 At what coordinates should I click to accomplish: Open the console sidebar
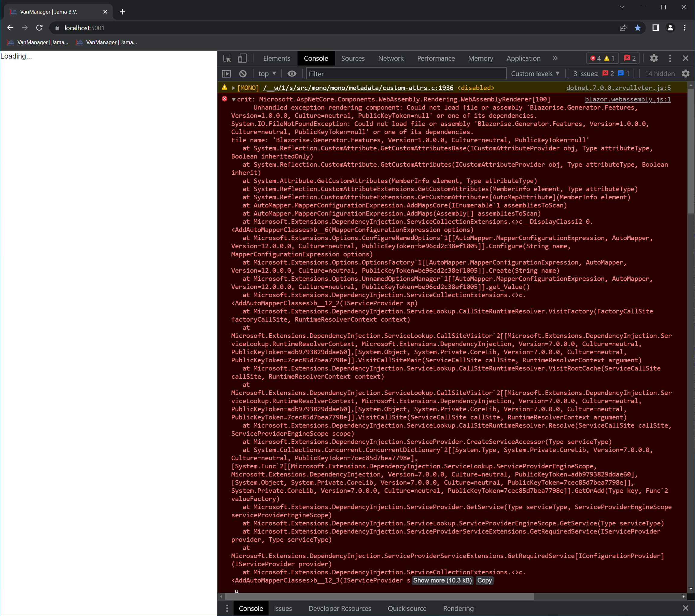[227, 73]
